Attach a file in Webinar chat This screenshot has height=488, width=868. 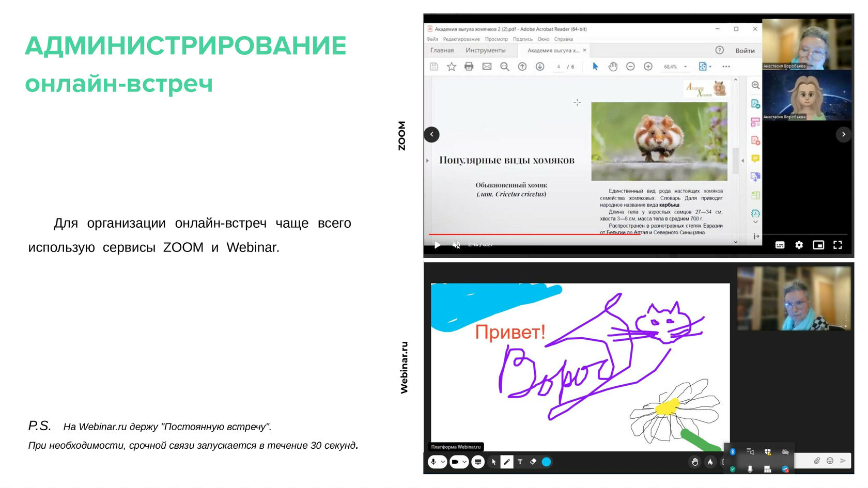817,461
